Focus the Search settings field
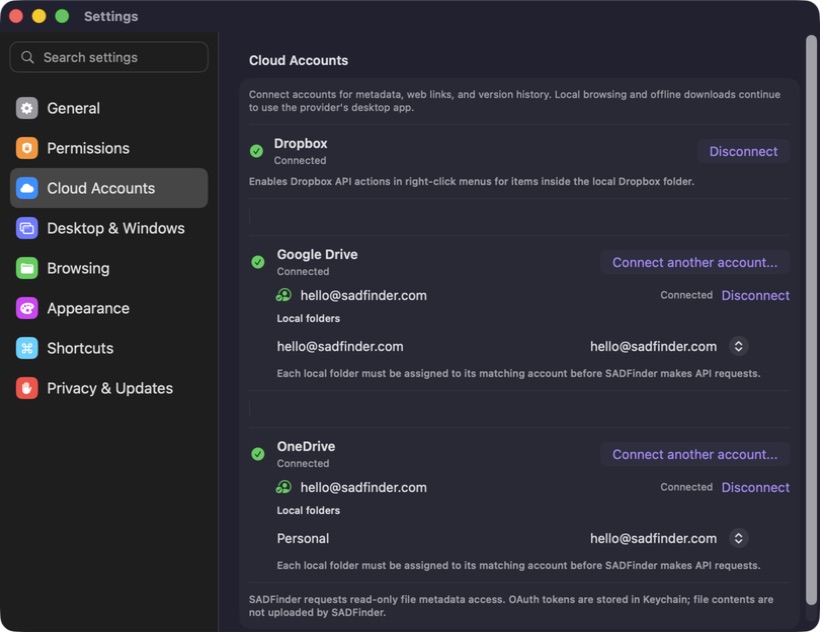This screenshot has height=632, width=820. click(x=109, y=57)
